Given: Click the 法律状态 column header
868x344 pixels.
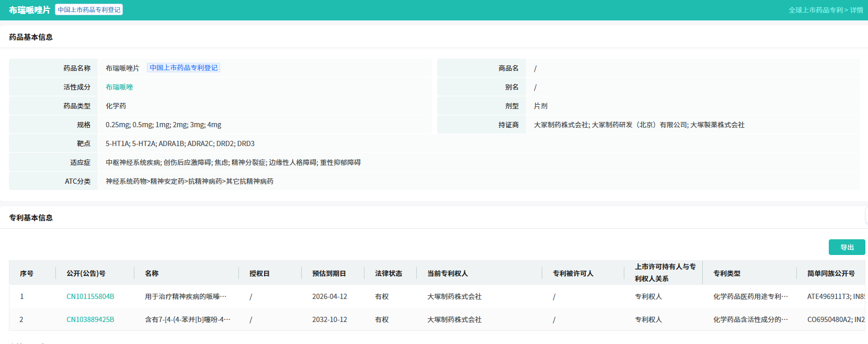Looking at the screenshot, I should click(x=389, y=273).
